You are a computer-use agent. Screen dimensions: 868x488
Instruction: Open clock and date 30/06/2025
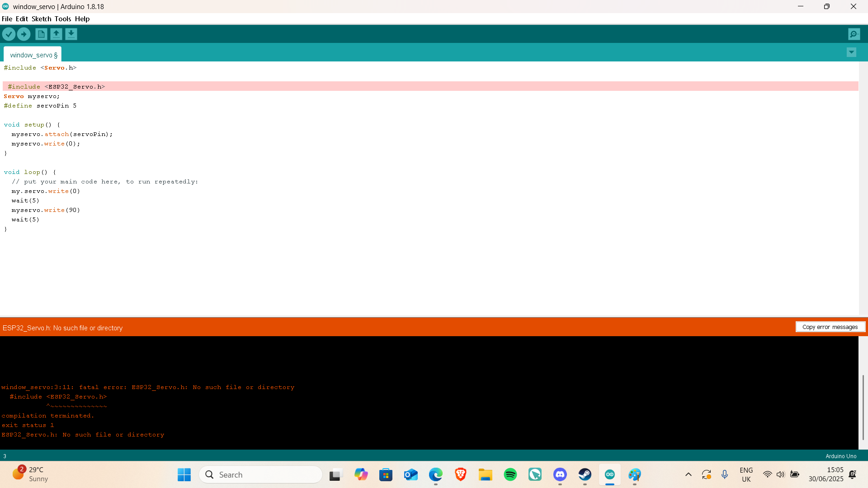826,474
